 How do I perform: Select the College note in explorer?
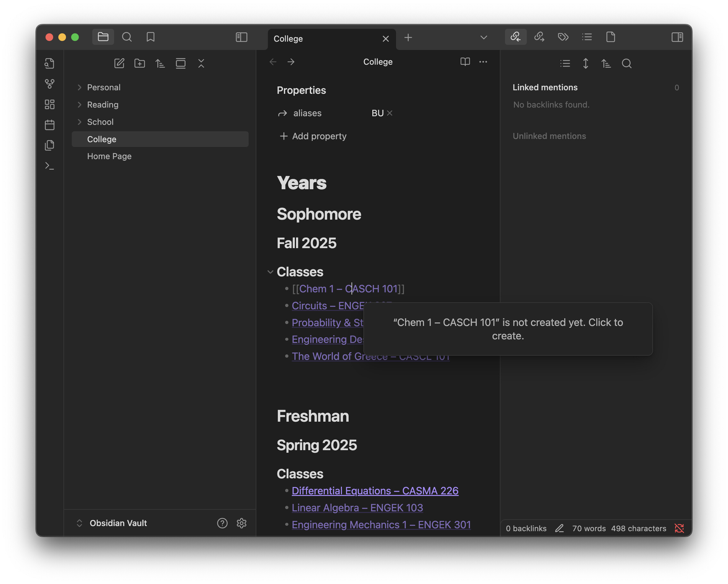tap(160, 139)
